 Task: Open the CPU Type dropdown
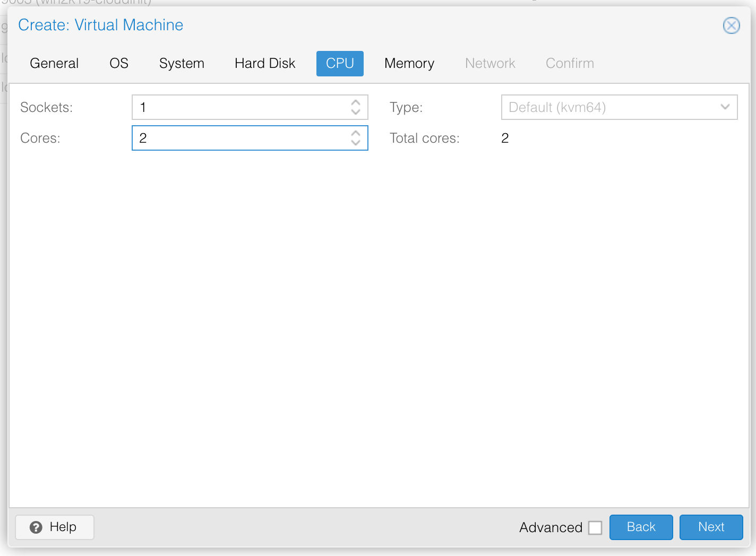click(725, 107)
